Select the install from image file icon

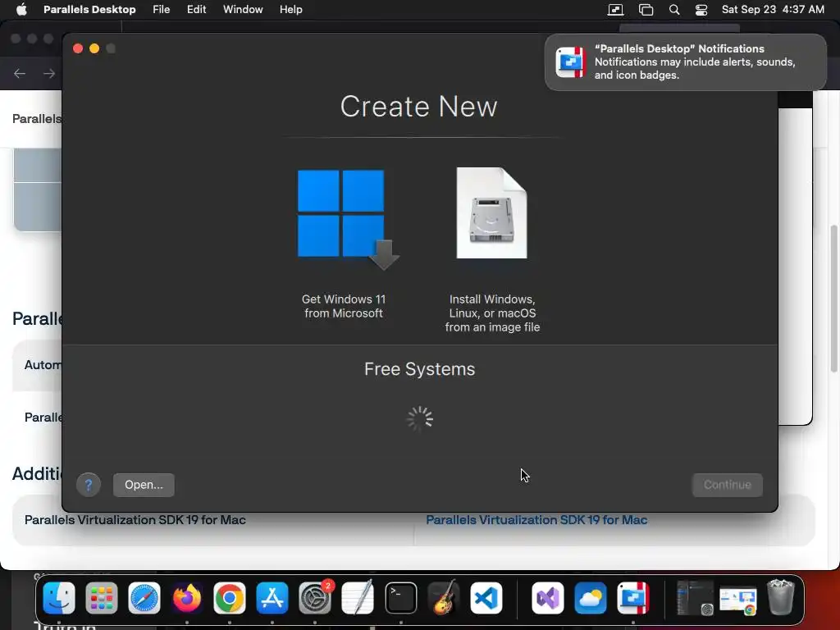492,212
